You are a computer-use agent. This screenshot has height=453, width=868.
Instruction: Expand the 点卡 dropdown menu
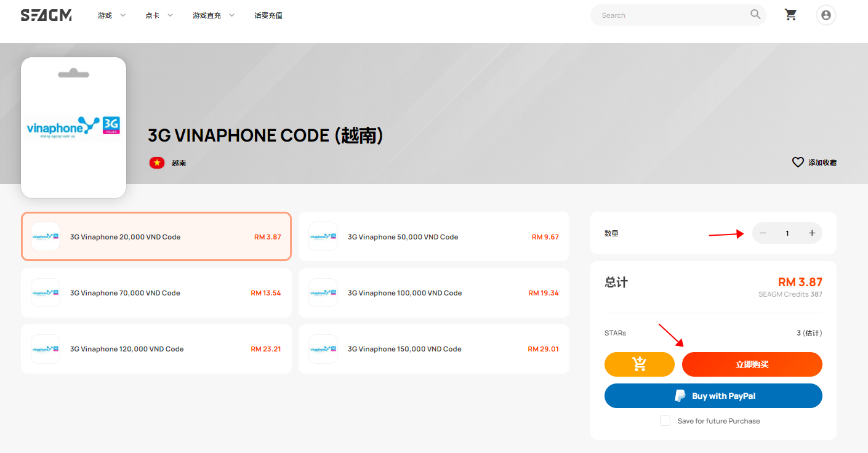159,15
